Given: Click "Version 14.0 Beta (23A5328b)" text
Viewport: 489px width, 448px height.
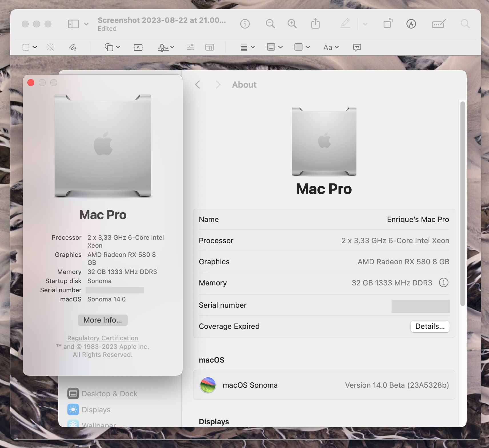Looking at the screenshot, I should click(x=397, y=385).
